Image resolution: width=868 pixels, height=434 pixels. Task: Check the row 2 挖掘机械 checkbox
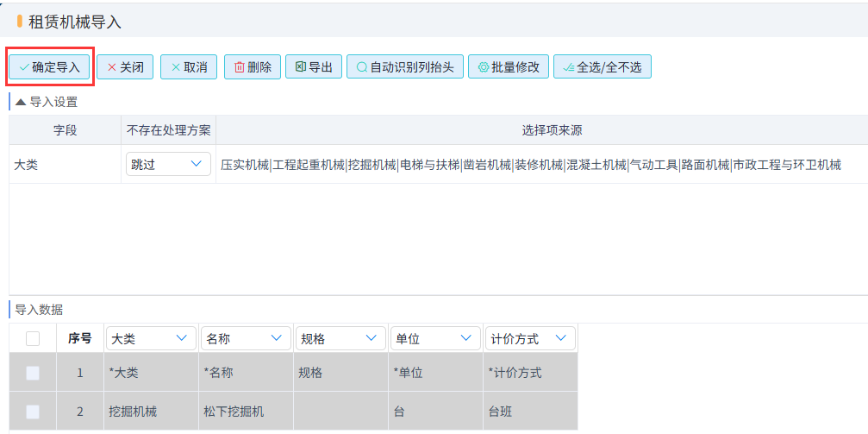(33, 412)
